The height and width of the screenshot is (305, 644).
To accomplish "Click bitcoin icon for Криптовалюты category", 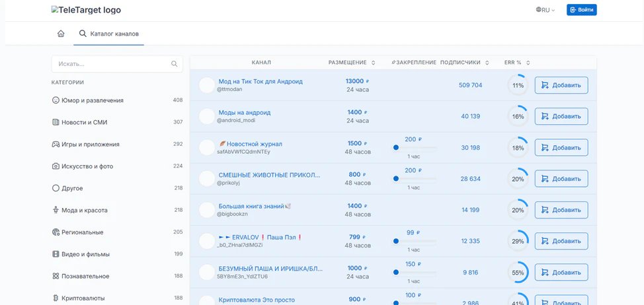I will tap(56, 298).
